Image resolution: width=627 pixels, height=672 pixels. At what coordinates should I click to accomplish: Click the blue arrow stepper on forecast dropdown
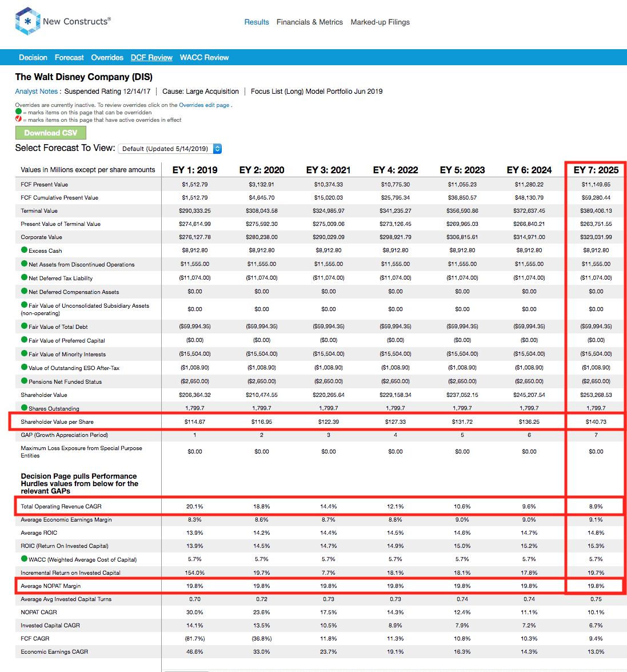pyautogui.click(x=218, y=149)
